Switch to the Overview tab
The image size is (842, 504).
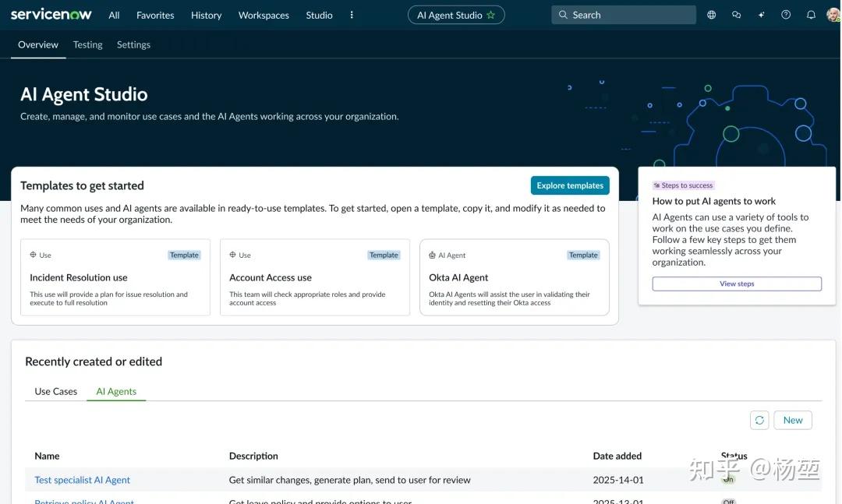[x=38, y=44]
